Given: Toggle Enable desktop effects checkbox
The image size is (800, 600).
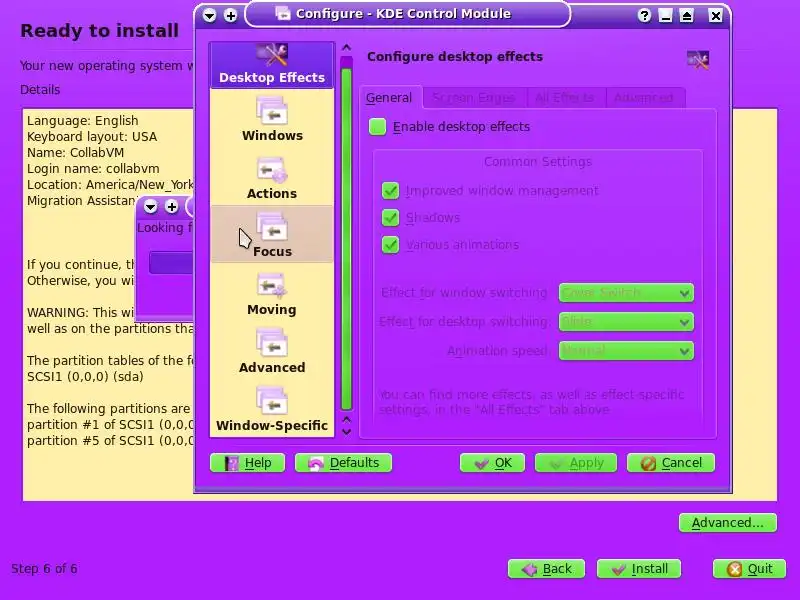Looking at the screenshot, I should click(378, 127).
